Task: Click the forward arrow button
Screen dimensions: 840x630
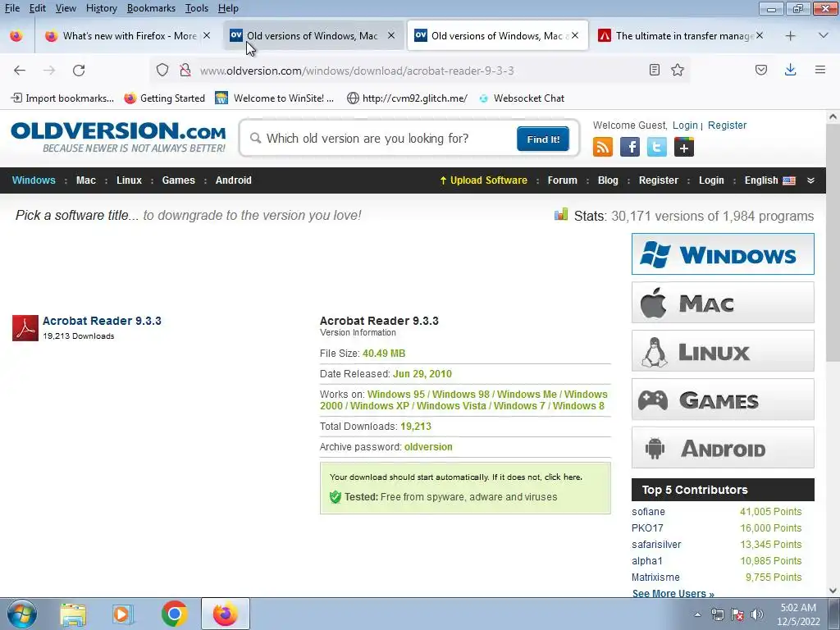Action: tap(49, 71)
